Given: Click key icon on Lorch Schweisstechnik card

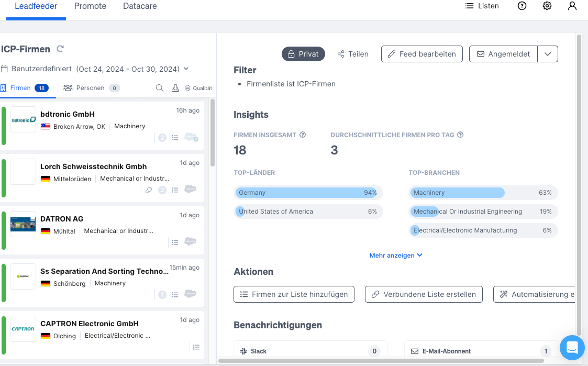Looking at the screenshot, I should tap(149, 190).
